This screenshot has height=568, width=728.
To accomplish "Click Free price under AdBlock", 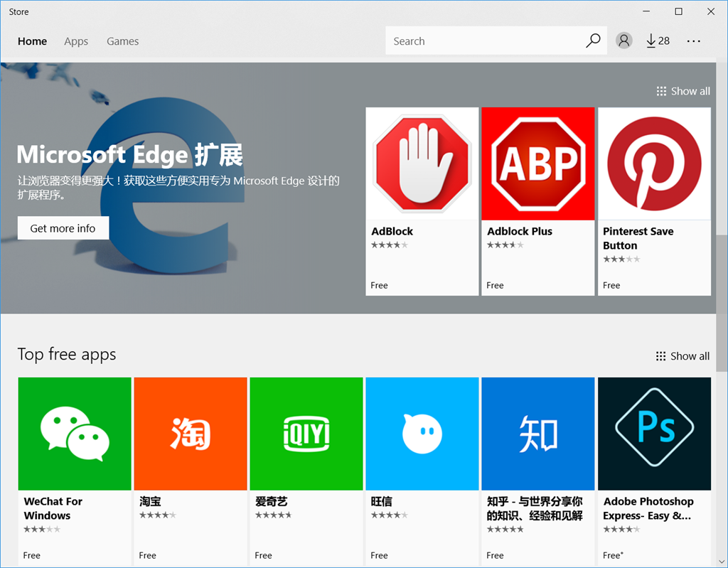I will [380, 285].
